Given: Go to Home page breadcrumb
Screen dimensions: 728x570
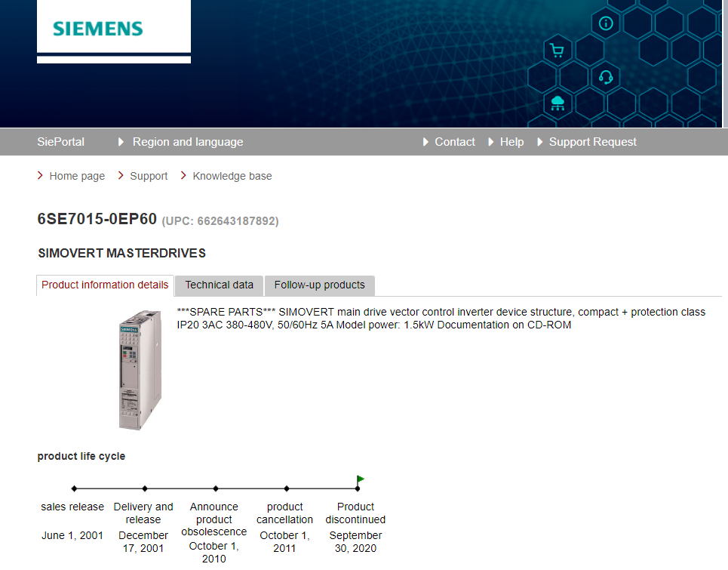Looking at the screenshot, I should (77, 176).
